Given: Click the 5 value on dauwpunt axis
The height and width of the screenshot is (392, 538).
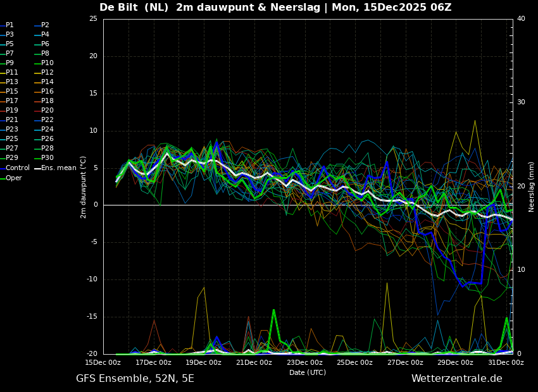Looking at the screenshot, I should click(x=96, y=168).
